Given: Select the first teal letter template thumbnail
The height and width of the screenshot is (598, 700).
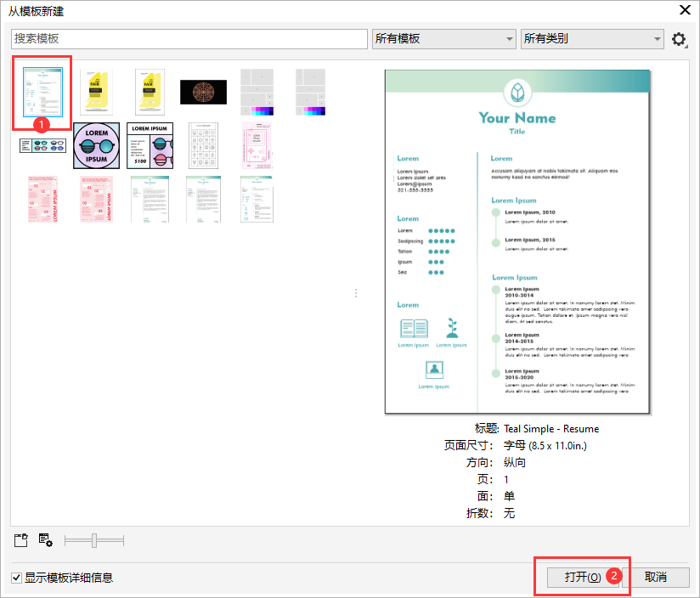Looking at the screenshot, I should tap(150, 199).
